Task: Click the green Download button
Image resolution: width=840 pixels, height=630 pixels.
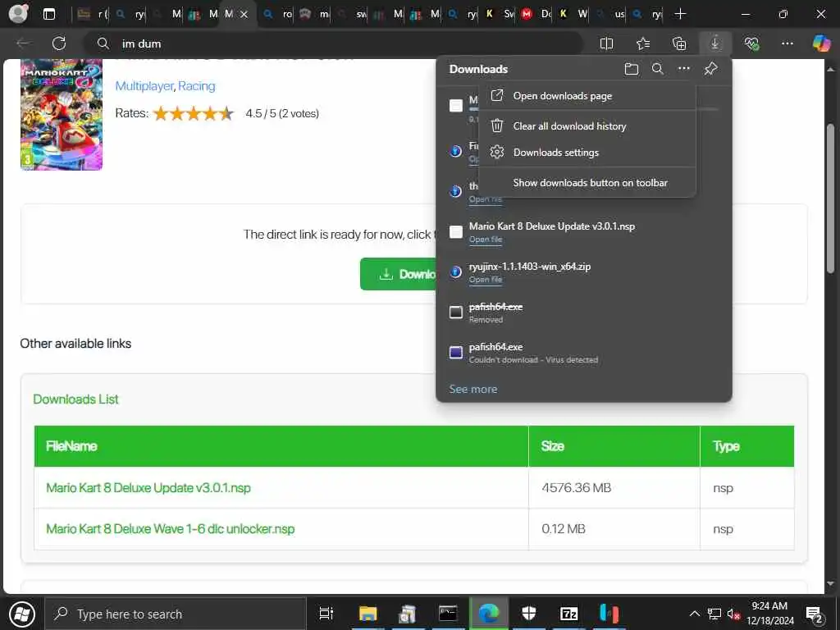Action: tap(398, 274)
